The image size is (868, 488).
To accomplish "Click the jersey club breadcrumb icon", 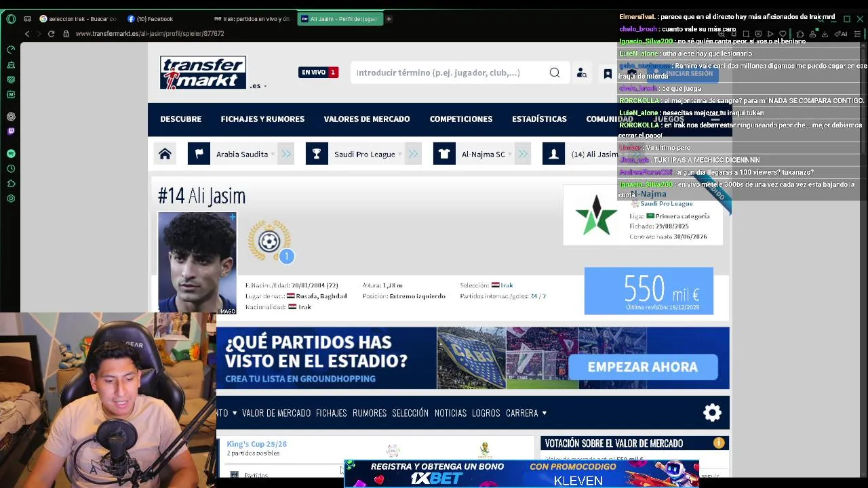I will point(444,154).
